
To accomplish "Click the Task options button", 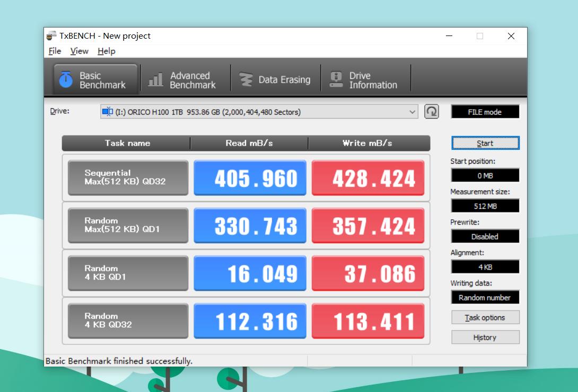I will point(485,318).
